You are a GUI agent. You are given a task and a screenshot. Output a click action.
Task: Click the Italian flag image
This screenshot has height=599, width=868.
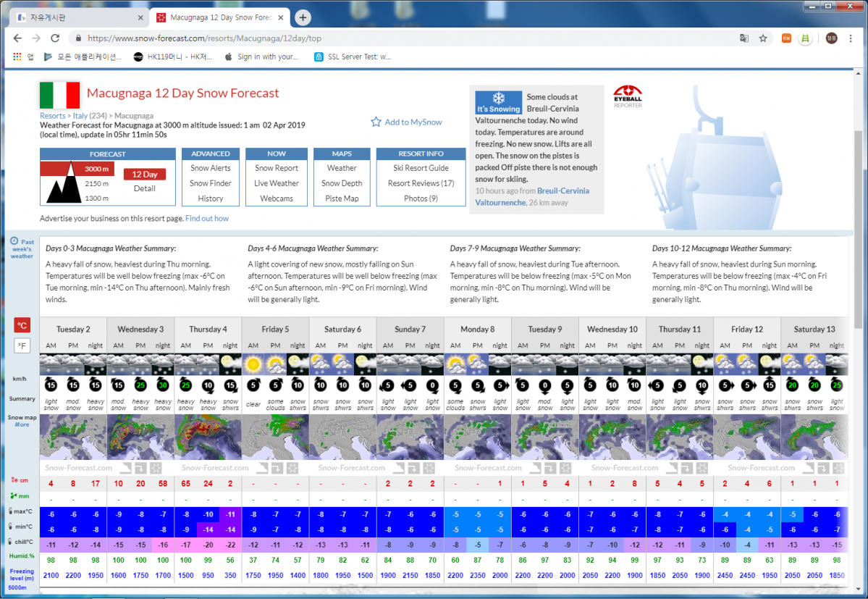coord(60,95)
